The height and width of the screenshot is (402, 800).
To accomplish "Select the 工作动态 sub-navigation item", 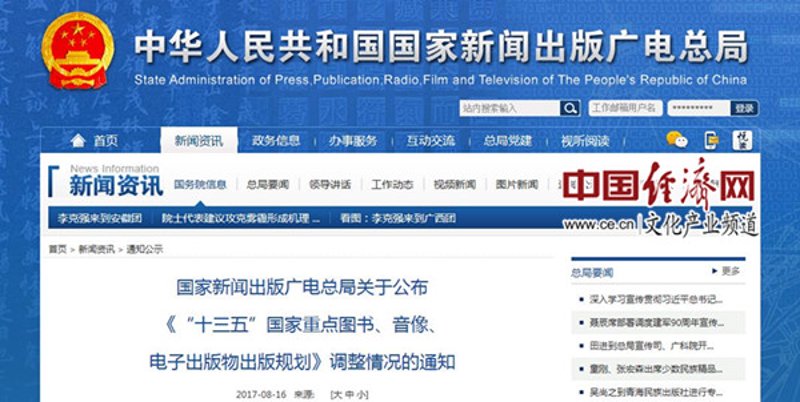I will [x=392, y=185].
